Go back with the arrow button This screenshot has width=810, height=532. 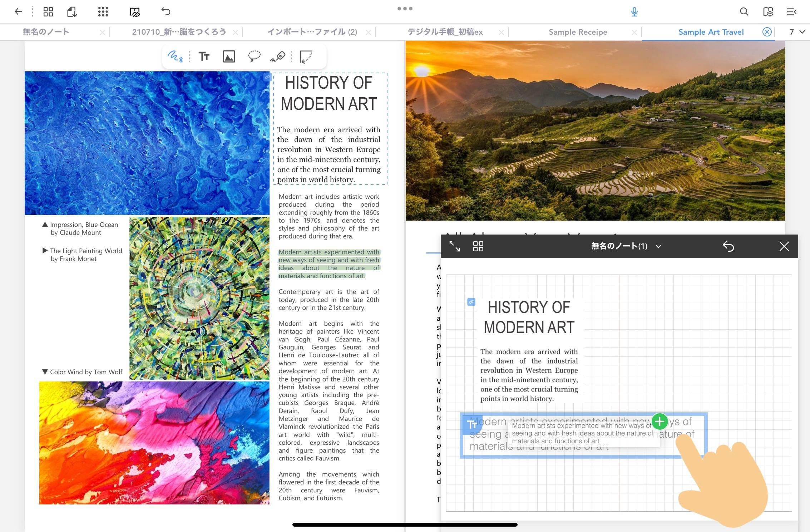pyautogui.click(x=18, y=12)
